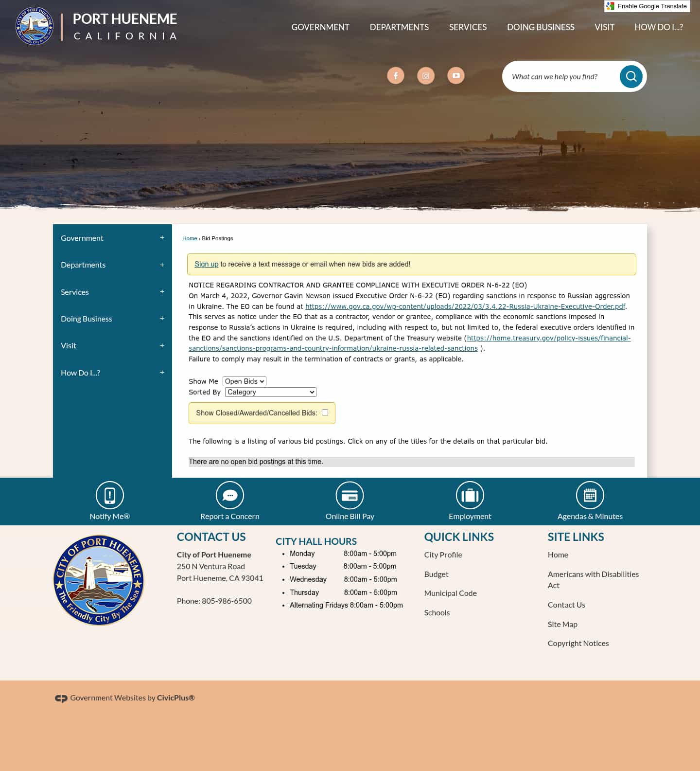Click the Employment briefcase icon
This screenshot has height=771, width=700.
(x=470, y=495)
